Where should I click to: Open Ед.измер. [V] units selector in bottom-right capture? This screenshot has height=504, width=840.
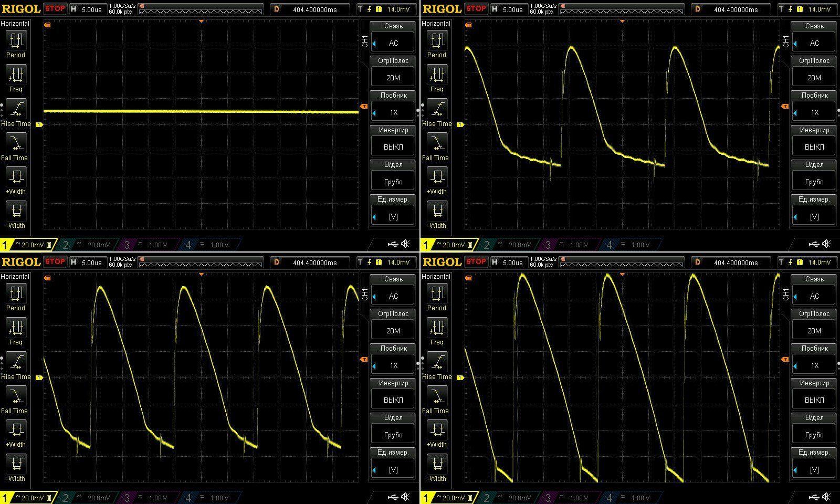(x=814, y=463)
